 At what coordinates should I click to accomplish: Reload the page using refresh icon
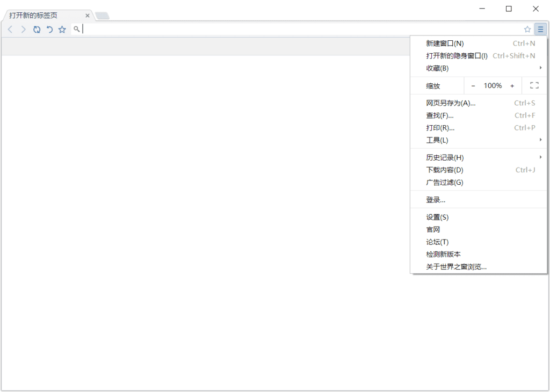(37, 30)
